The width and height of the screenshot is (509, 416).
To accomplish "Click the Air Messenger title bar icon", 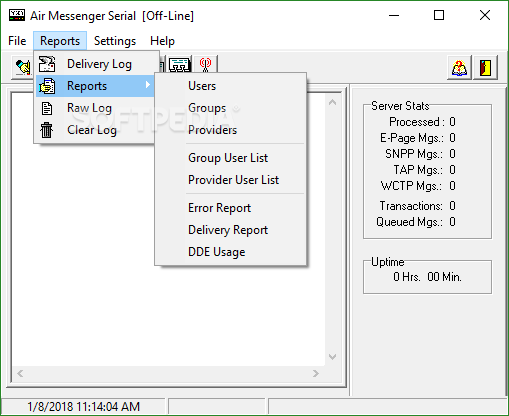I will [16, 15].
